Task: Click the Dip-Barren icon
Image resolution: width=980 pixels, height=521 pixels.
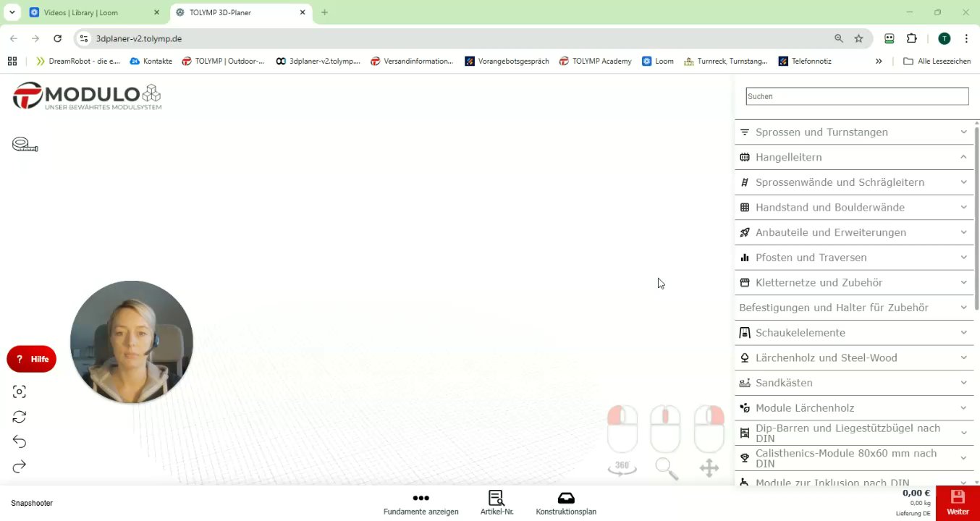Action: pos(745,433)
